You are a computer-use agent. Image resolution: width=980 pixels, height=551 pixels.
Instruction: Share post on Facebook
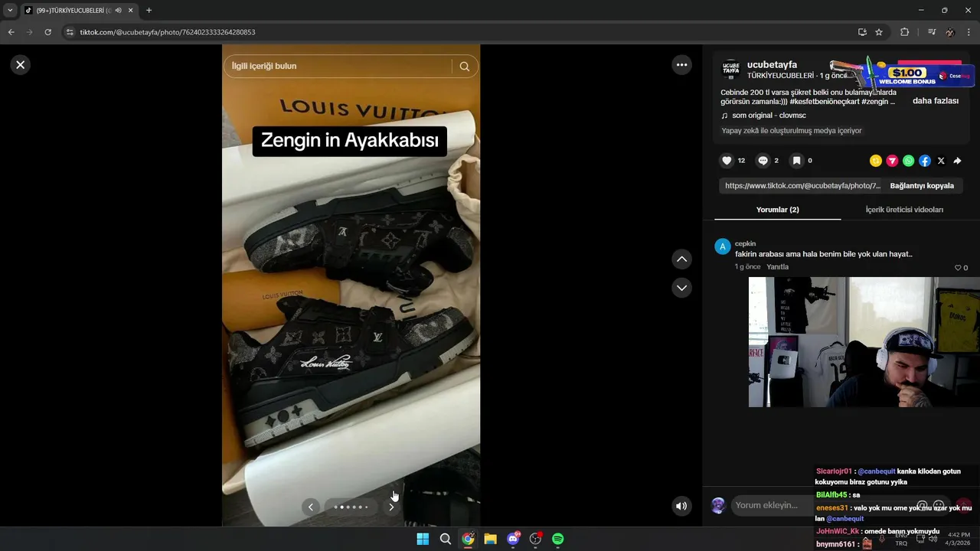(x=925, y=161)
